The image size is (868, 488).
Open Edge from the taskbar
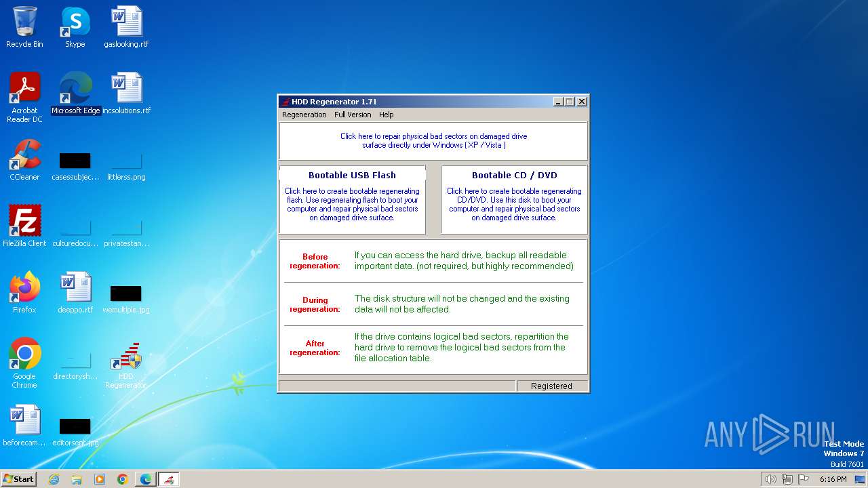click(x=146, y=479)
